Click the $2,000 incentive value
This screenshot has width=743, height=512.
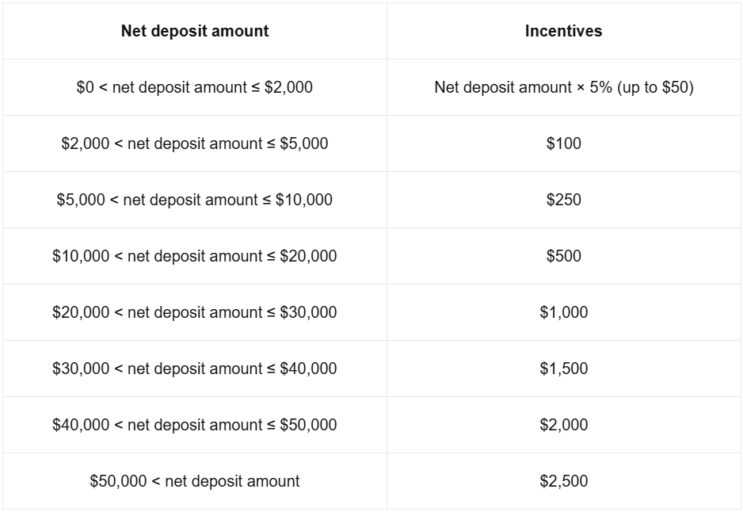[563, 425]
